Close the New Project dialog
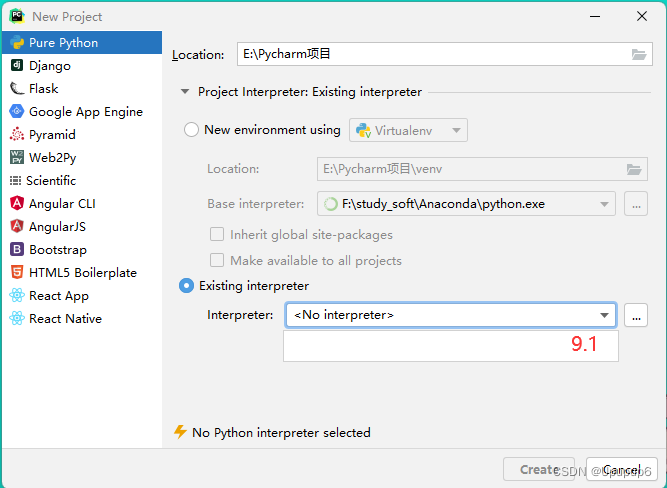 642,16
